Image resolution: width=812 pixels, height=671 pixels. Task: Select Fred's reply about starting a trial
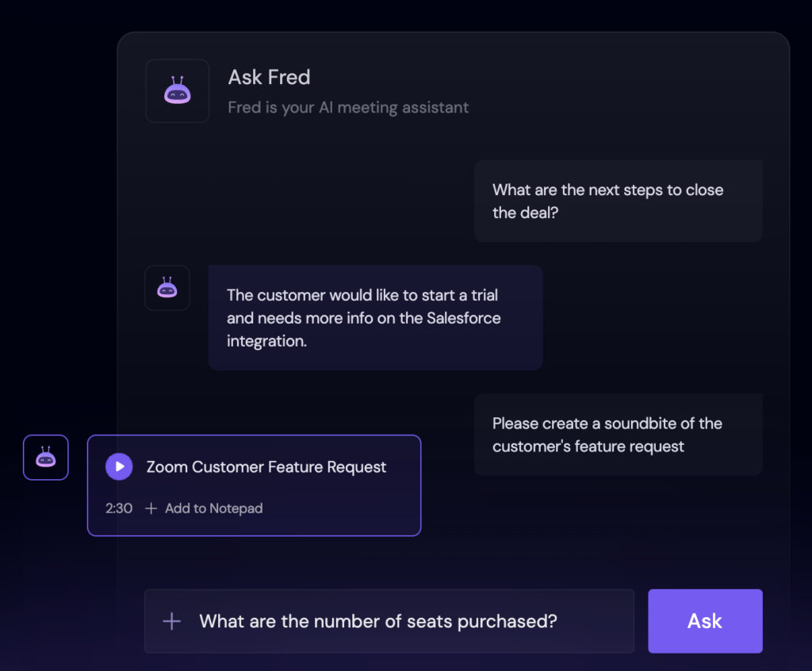(374, 317)
